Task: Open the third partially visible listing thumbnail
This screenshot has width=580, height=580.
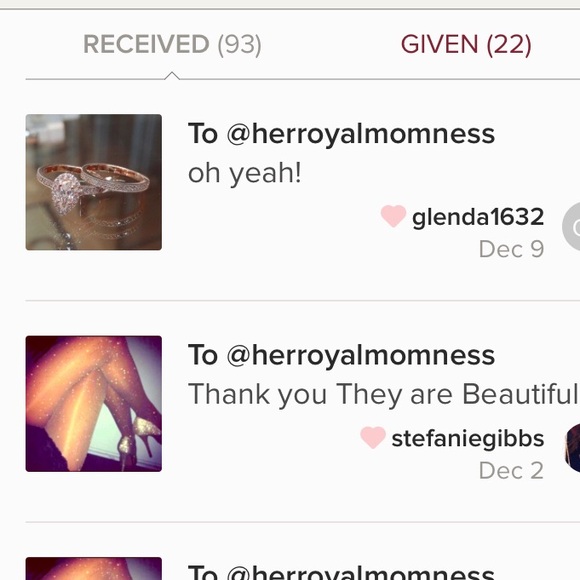Action: pos(94,569)
